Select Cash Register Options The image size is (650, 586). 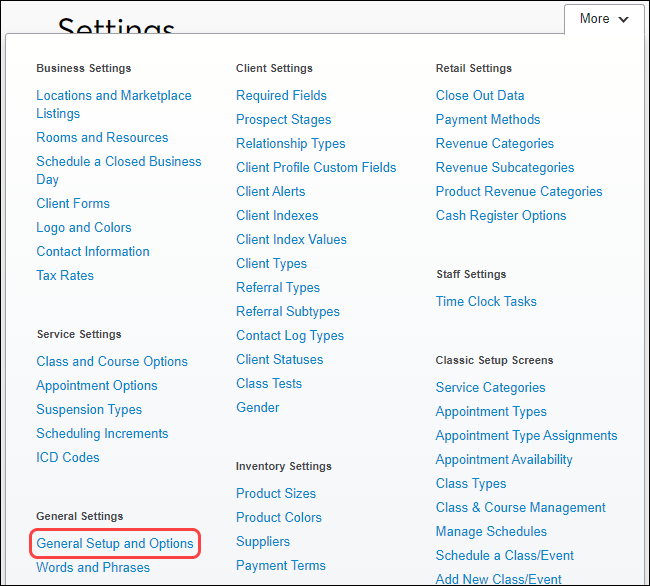point(501,216)
